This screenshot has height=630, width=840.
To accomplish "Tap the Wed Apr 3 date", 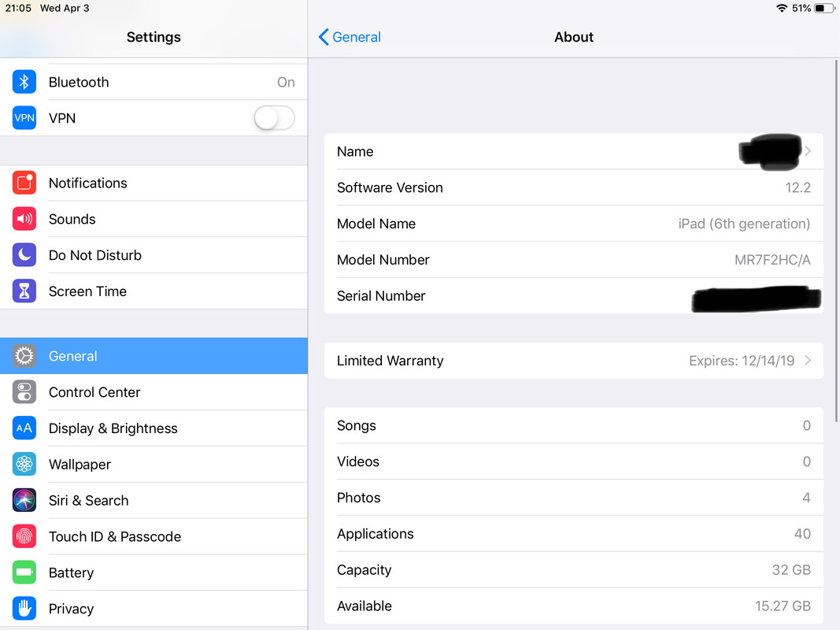I will click(65, 8).
